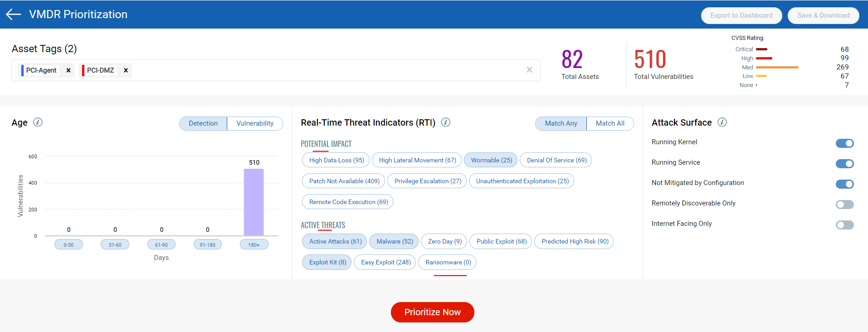Viewport: 868px width, 332px height.
Task: Switch Age view to Vulnerability
Action: 255,123
